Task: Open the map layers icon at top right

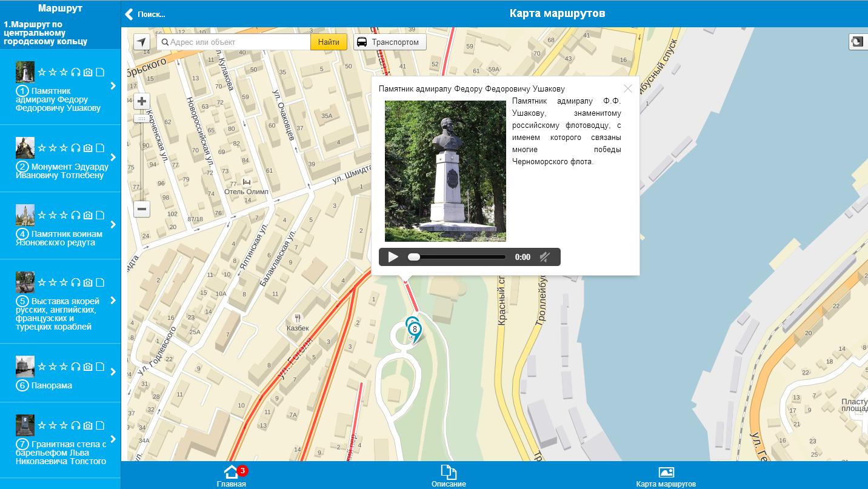Action: pyautogui.click(x=858, y=42)
